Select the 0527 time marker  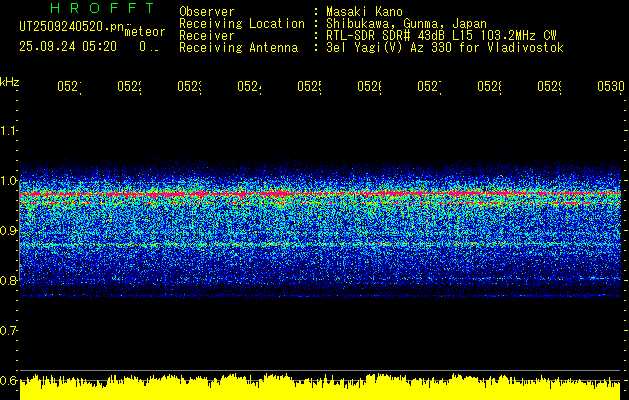(429, 86)
